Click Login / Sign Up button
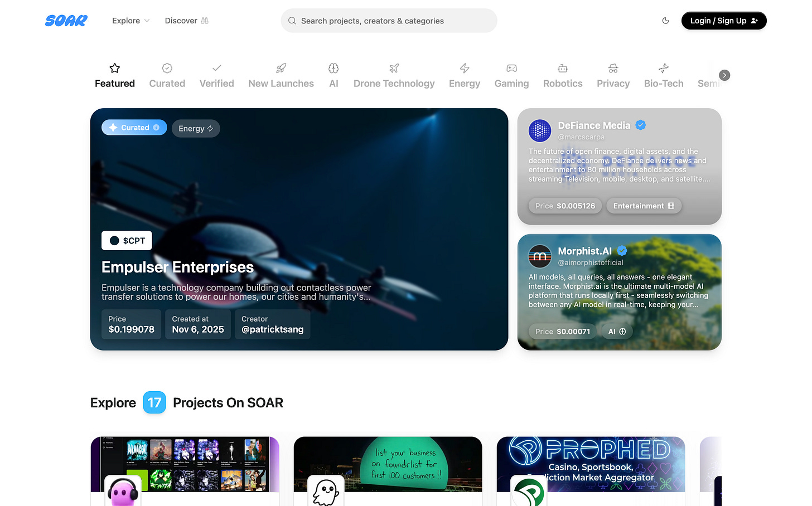 [724, 21]
